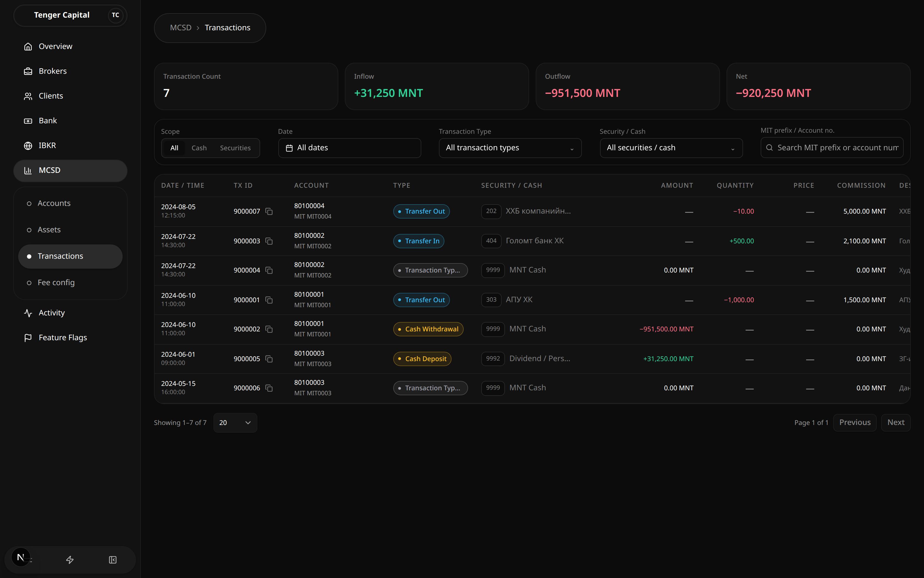This screenshot has height=578, width=924.
Task: Click the Cash Deposit type badge
Action: tap(422, 359)
